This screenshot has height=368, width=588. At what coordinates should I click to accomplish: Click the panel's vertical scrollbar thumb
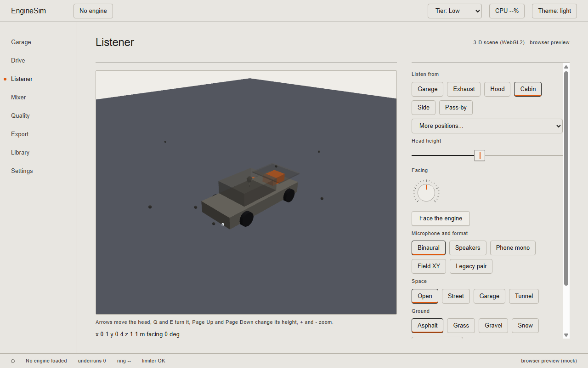(x=566, y=178)
